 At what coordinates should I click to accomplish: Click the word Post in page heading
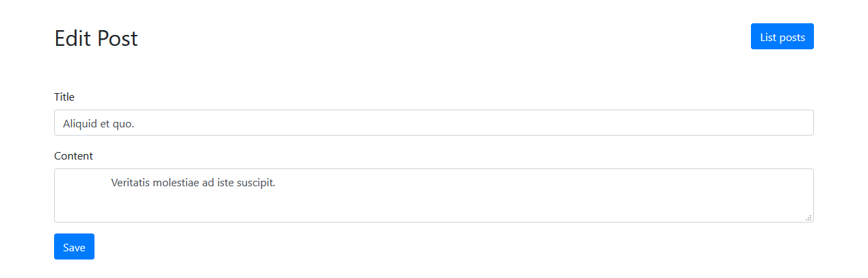pos(117,38)
